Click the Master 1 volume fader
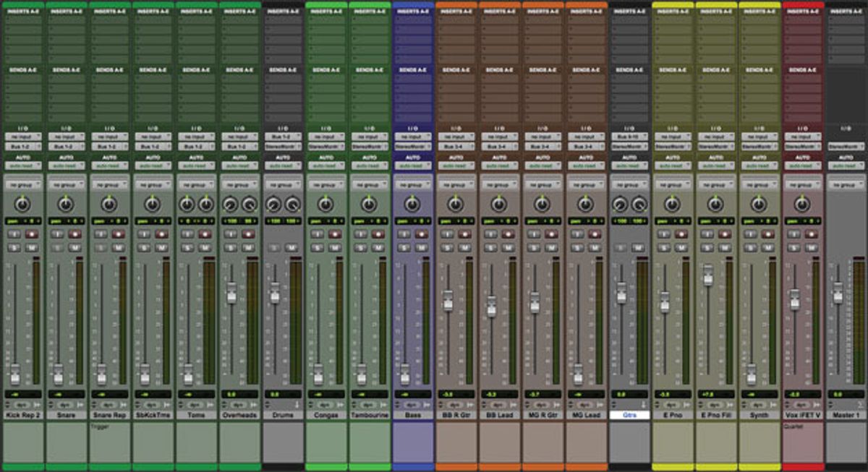The width and height of the screenshot is (868, 472). (x=838, y=292)
